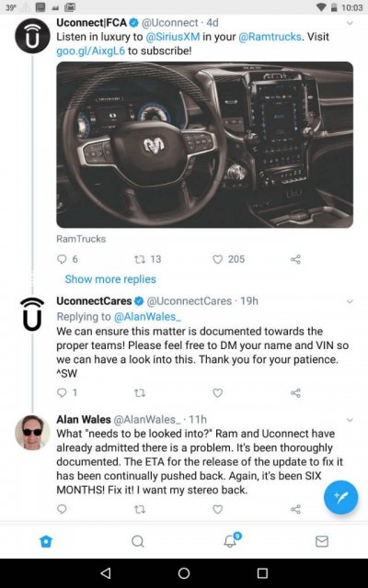368x588 pixels.
Task: Open the goo.gl/AixgL6 link
Action: pyautogui.click(x=90, y=51)
